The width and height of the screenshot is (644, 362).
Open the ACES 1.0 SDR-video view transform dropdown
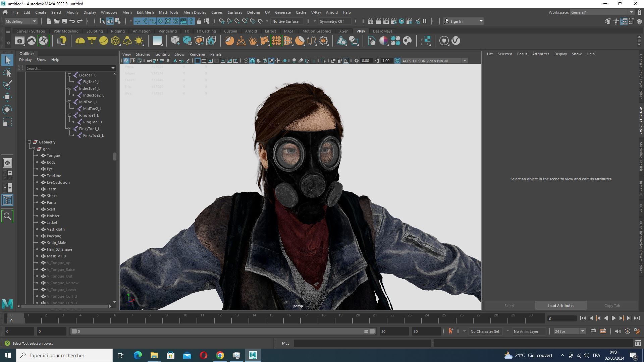tap(465, 61)
